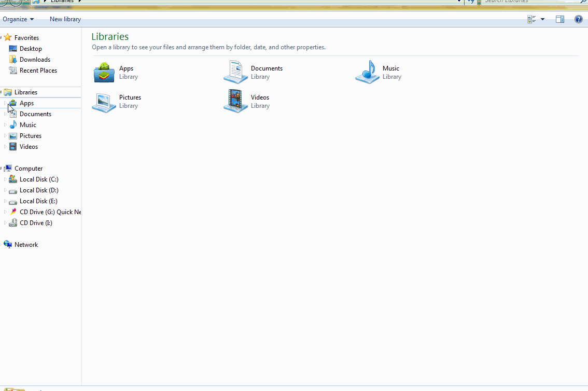The image size is (588, 391).
Task: Click the 'Local Disk (C:)' text
Action: pyautogui.click(x=39, y=179)
